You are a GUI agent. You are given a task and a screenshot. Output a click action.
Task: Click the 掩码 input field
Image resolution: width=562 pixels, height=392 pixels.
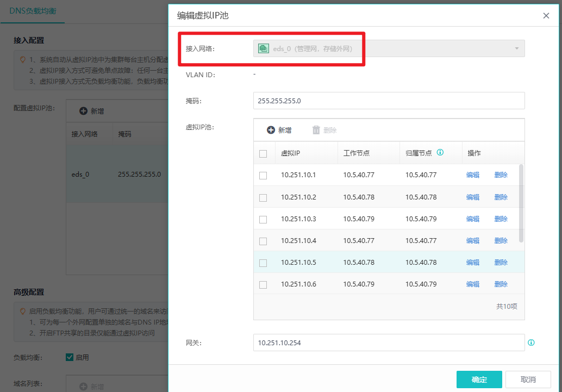389,101
